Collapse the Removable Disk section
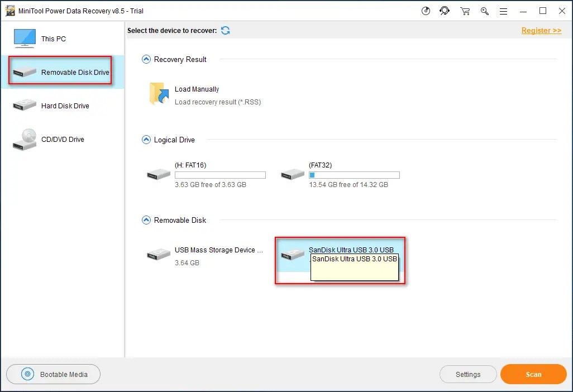The height and width of the screenshot is (392, 573). (146, 220)
